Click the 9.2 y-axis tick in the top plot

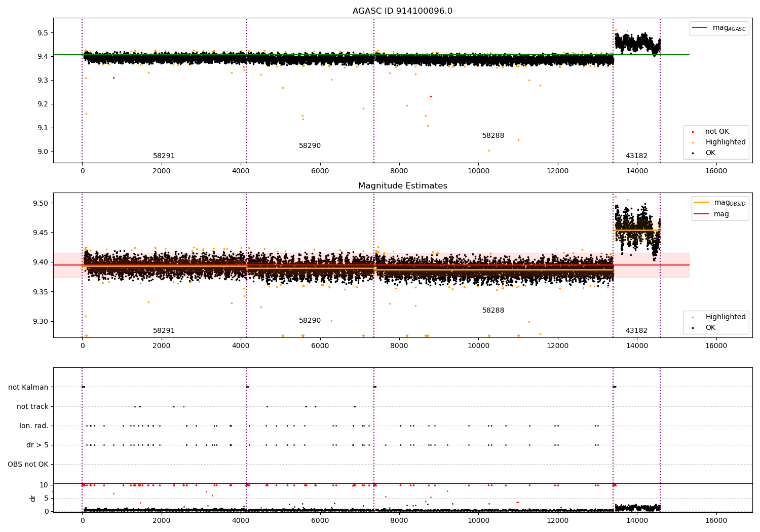point(43,104)
